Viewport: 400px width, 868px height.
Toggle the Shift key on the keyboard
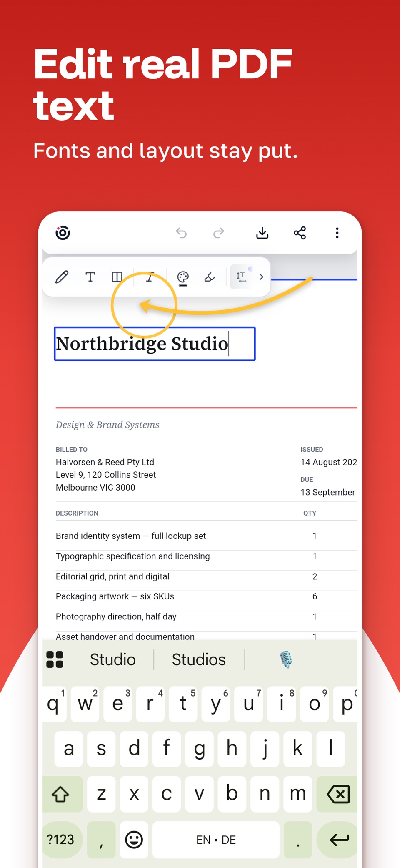(62, 794)
